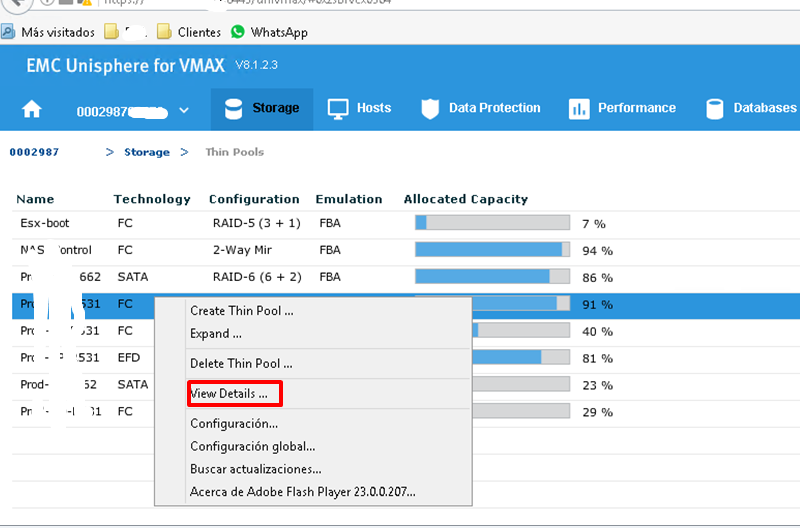Click the RAID-6 (6 + 2) cell

[257, 277]
